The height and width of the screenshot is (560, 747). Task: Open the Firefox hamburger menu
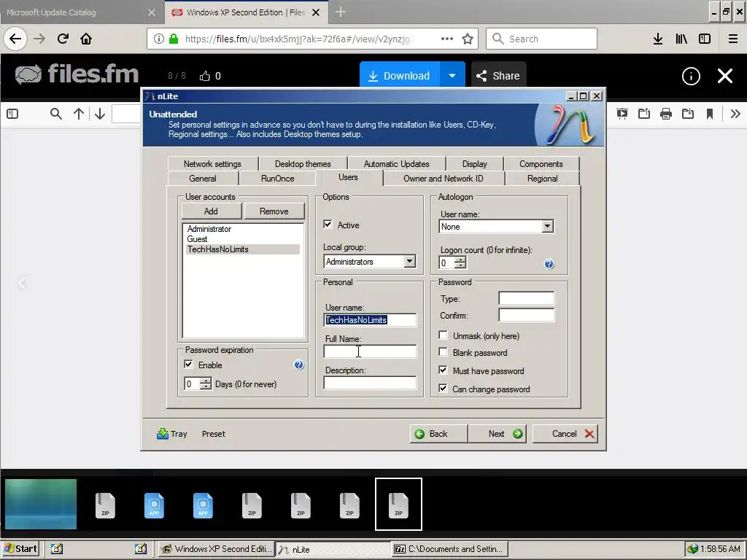coord(733,39)
